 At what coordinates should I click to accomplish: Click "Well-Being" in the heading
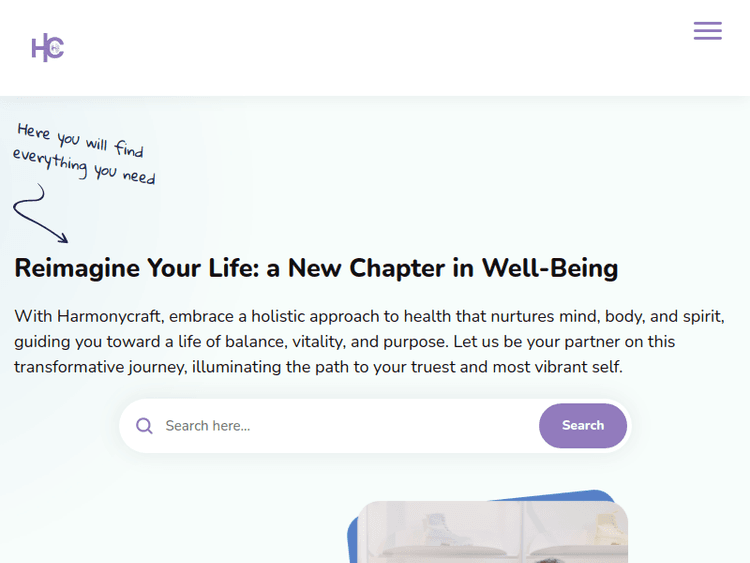[550, 268]
